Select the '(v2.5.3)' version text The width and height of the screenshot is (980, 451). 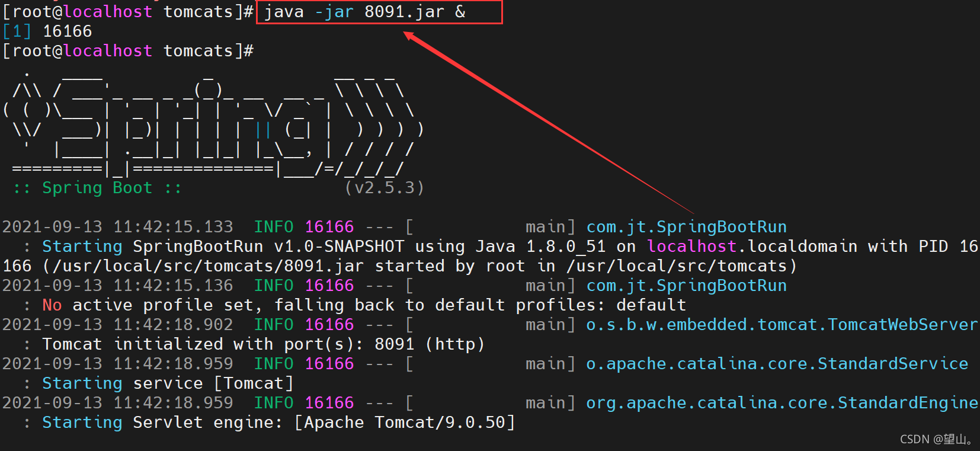pyautogui.click(x=385, y=188)
